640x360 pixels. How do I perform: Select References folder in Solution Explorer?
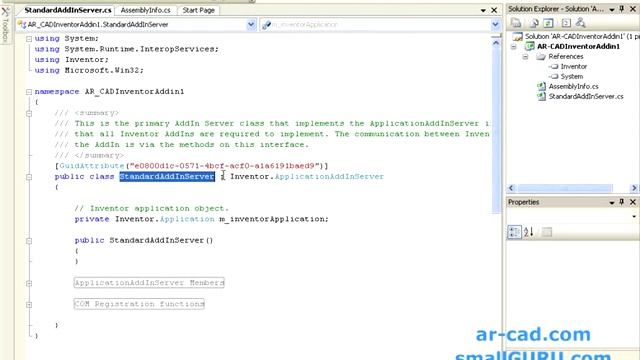pos(565,56)
